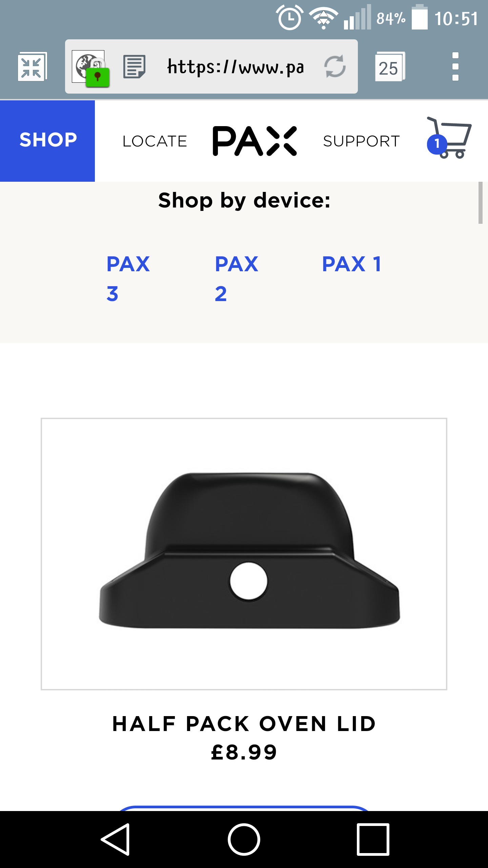The image size is (488, 868).
Task: Focus the URL address field
Action: [236, 66]
